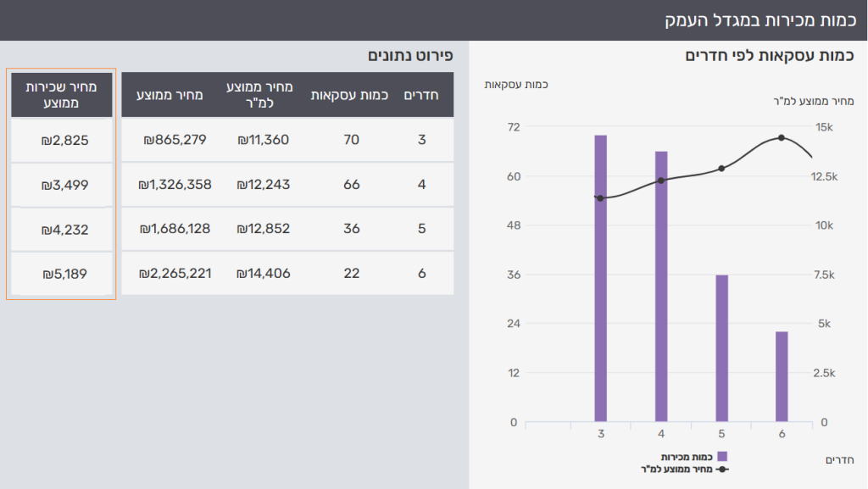Select the purple bar for 3 rooms
This screenshot has height=489, width=868.
click(600, 278)
